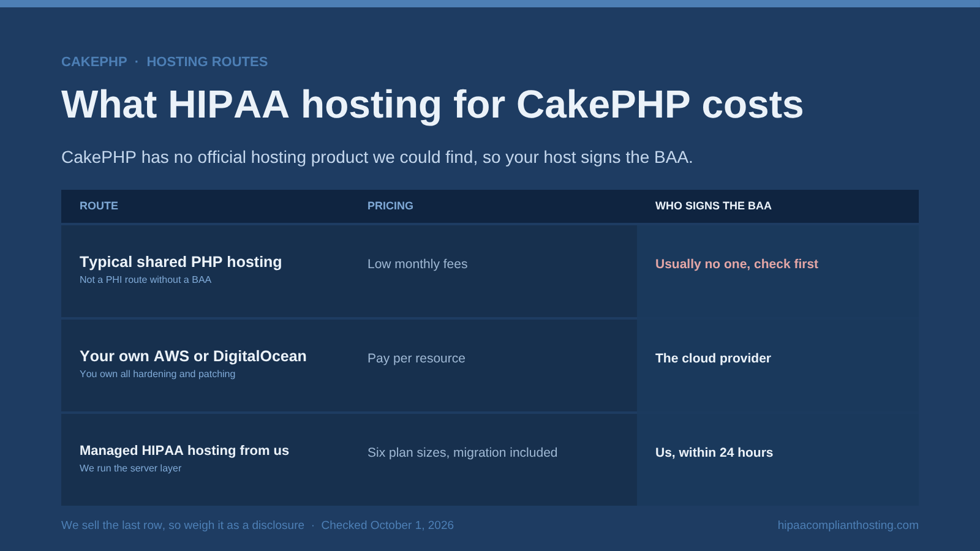Click 'Usually no one, check first'
Viewport: 980px width, 551px height.
tap(737, 264)
